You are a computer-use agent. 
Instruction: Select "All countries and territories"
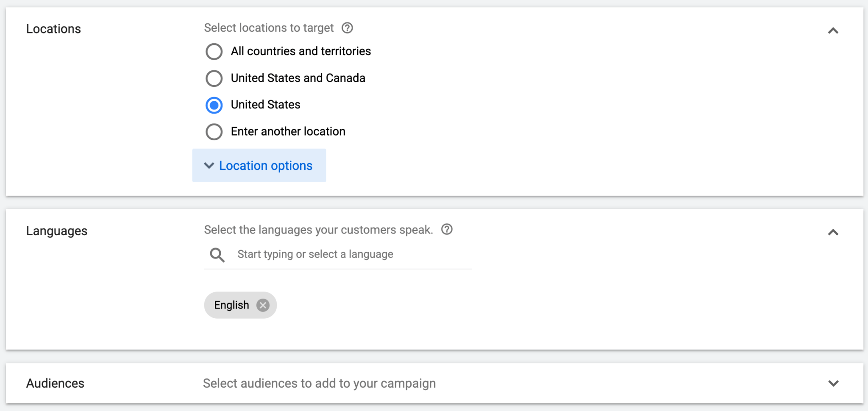214,51
